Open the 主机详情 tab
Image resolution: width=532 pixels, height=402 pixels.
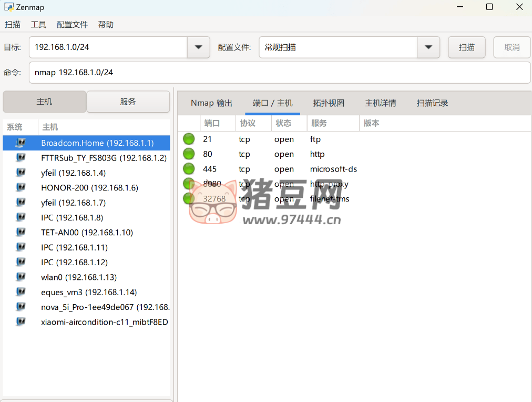coord(381,103)
